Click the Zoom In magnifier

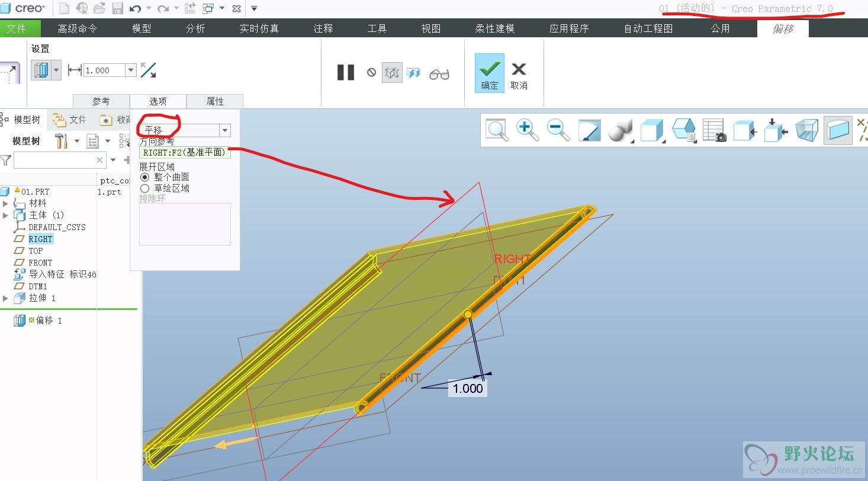527,130
